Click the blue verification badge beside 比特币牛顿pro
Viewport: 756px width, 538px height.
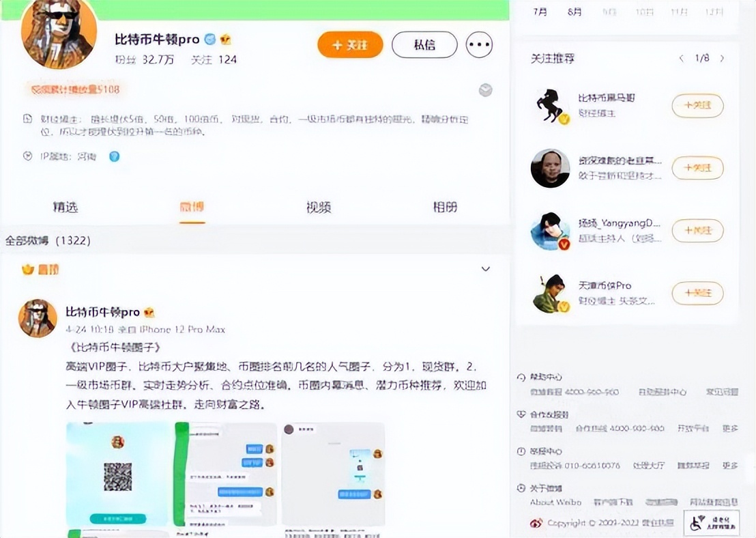[209, 39]
